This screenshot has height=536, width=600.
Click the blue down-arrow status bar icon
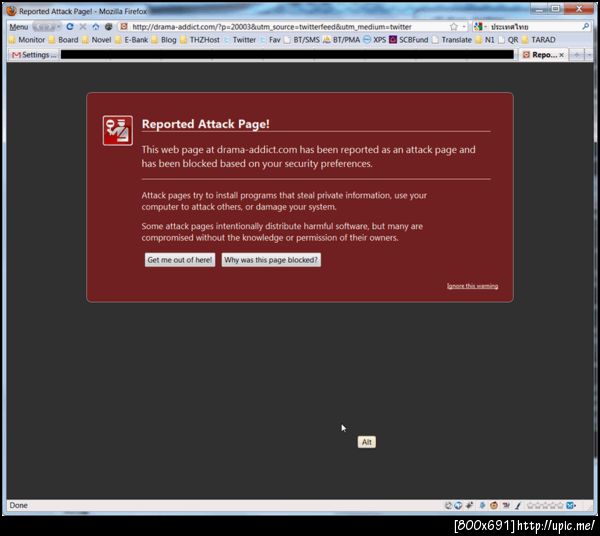pyautogui.click(x=482, y=505)
